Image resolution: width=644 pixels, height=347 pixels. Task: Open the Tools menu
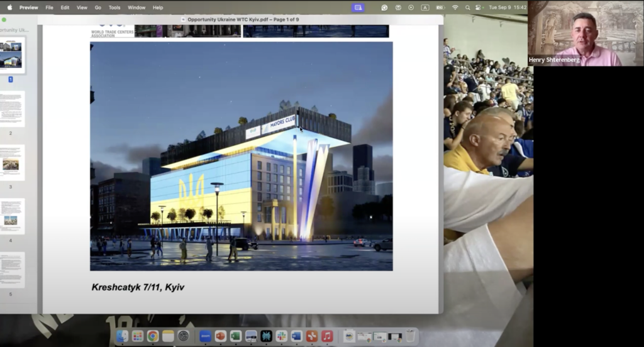(114, 8)
